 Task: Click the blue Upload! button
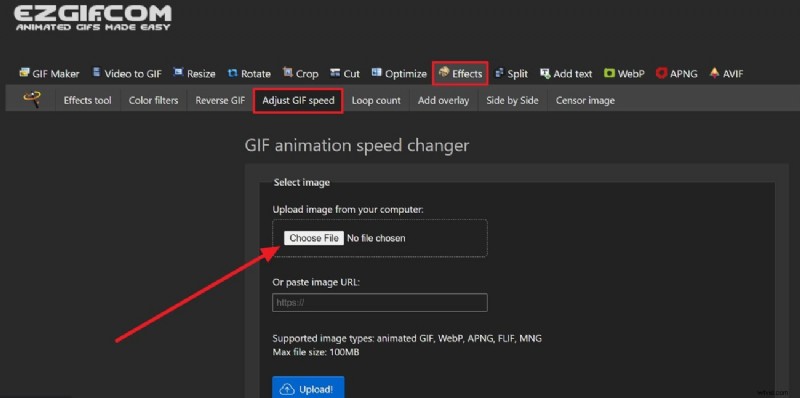click(x=308, y=388)
